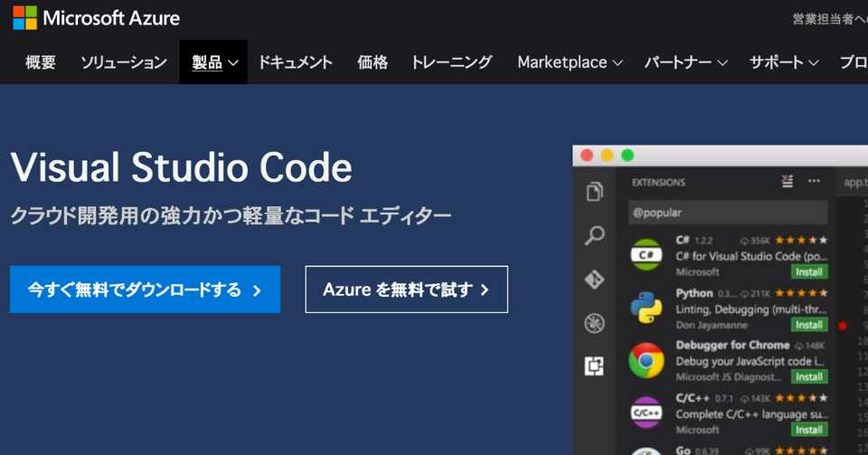
Task: Click the Debugger for Chrome icon
Action: pyautogui.click(x=646, y=360)
